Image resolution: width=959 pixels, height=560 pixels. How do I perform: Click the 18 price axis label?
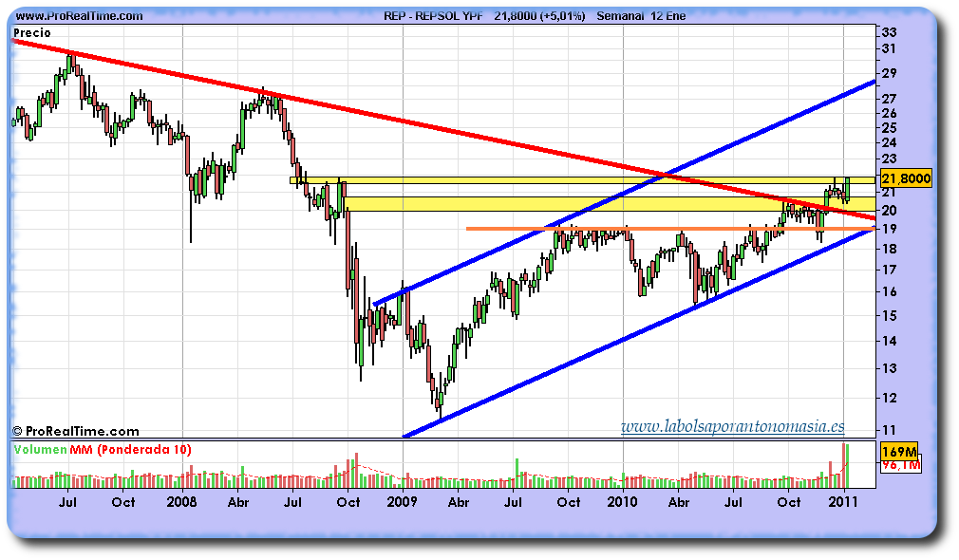coord(890,249)
